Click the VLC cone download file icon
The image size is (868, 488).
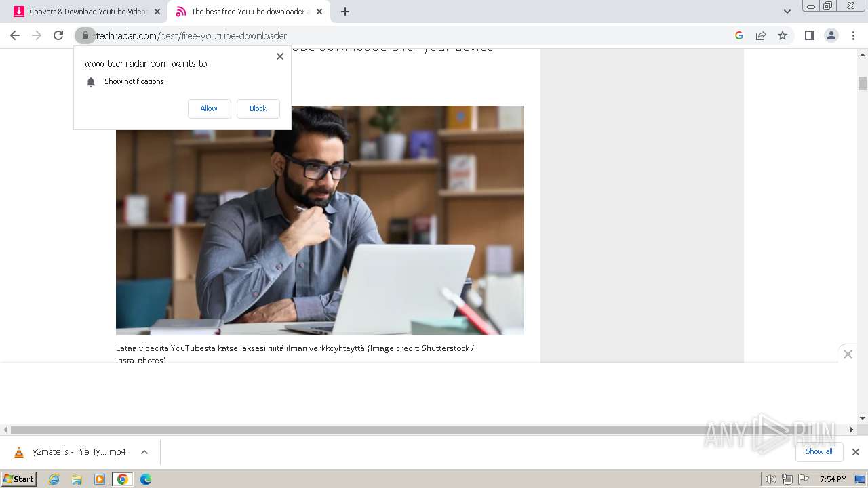coord(19,452)
